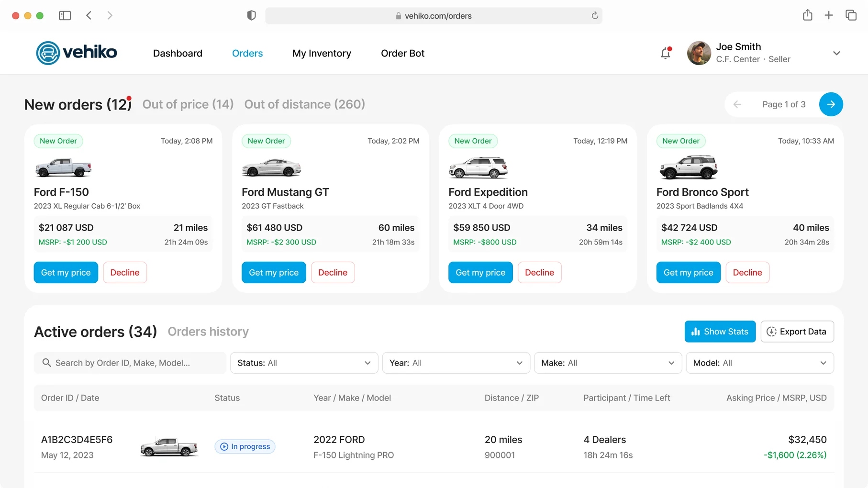Click the $32,450 asking price
This screenshot has width=868, height=488.
[807, 440]
